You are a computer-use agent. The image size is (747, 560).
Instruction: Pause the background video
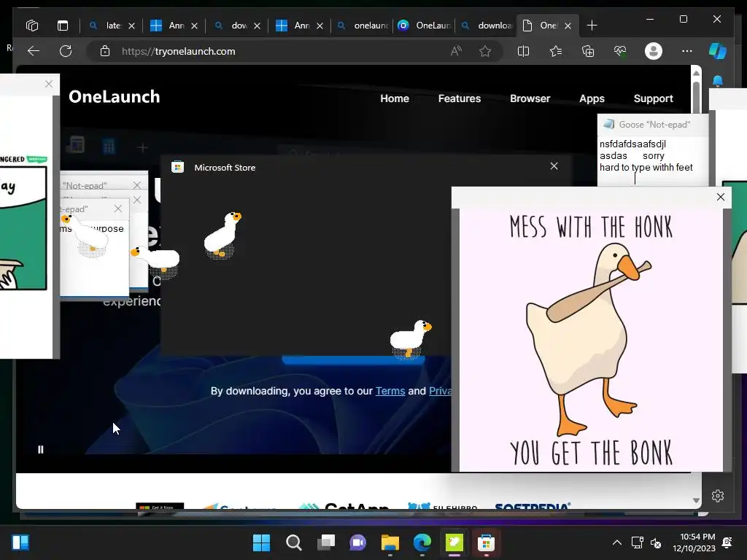tap(41, 449)
